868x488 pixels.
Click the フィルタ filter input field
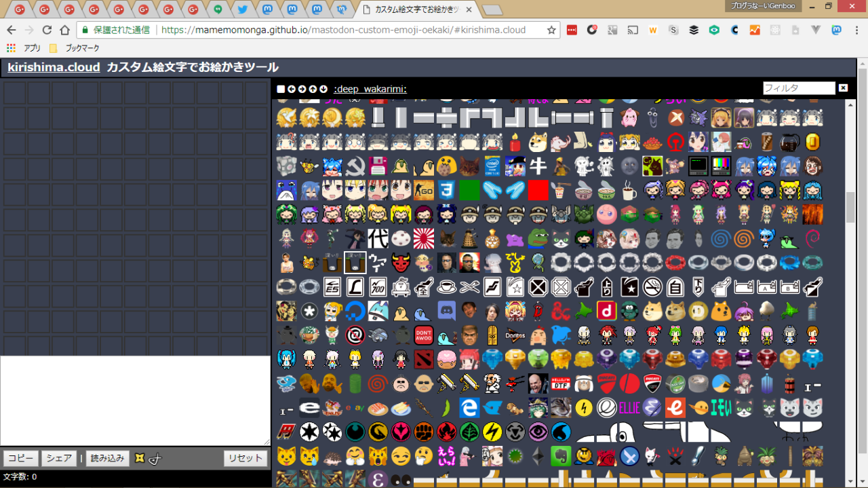pyautogui.click(x=798, y=88)
